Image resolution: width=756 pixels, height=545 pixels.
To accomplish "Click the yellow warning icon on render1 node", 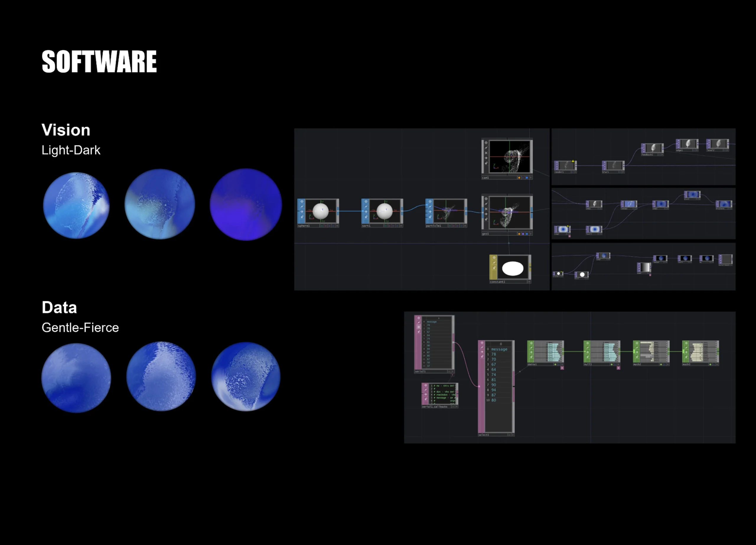I will (573, 161).
